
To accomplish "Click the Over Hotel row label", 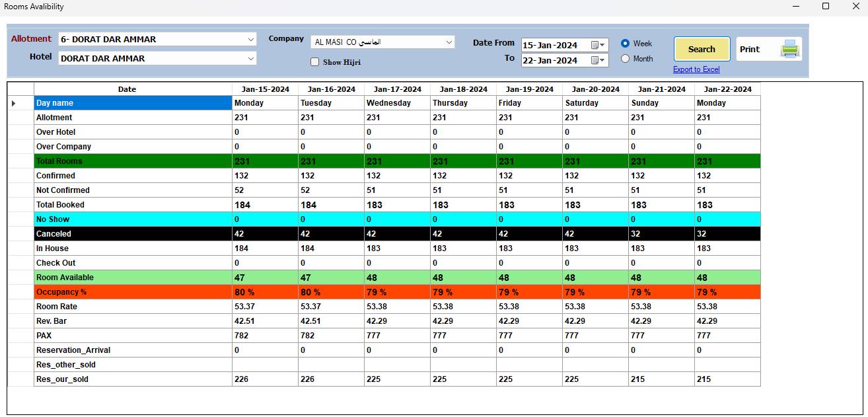I will pos(133,132).
